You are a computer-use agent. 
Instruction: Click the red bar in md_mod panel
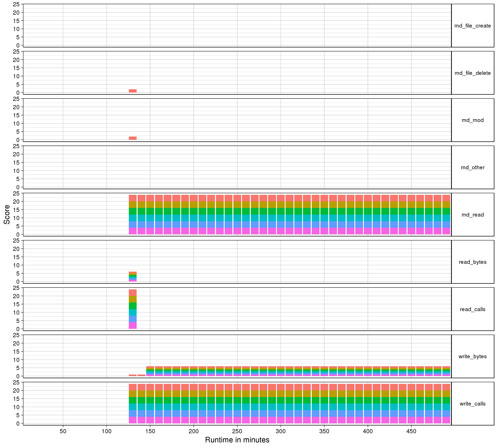point(132,138)
